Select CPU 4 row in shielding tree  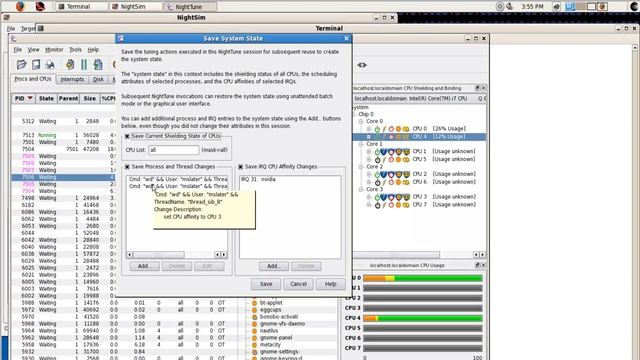pos(419,137)
